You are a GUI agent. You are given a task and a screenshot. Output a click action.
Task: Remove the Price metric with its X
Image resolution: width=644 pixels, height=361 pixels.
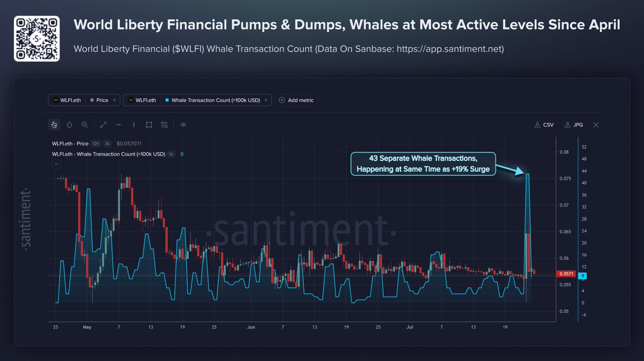pos(114,100)
